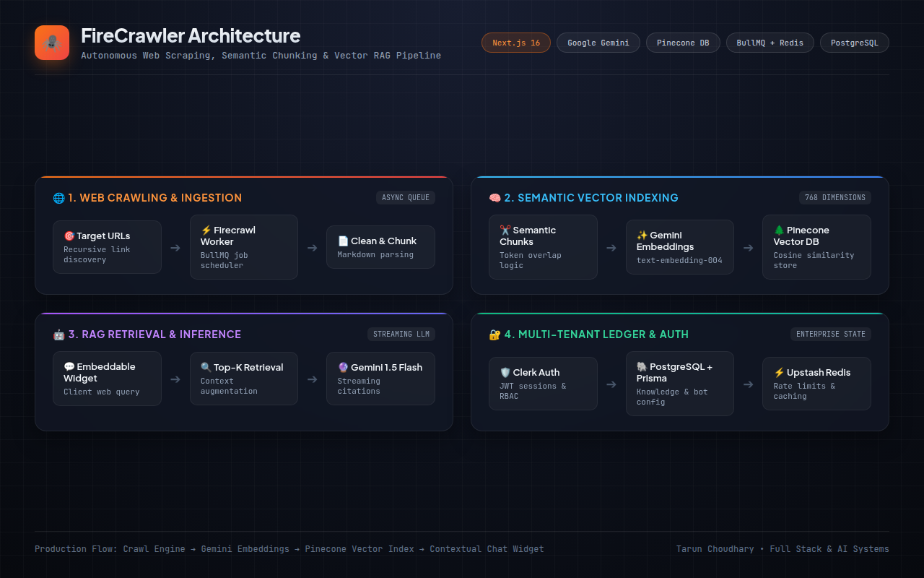The image size is (924, 578).
Task: Click the arrow between Gemini Embeddings and Pinecone Vector DB
Action: coord(748,247)
